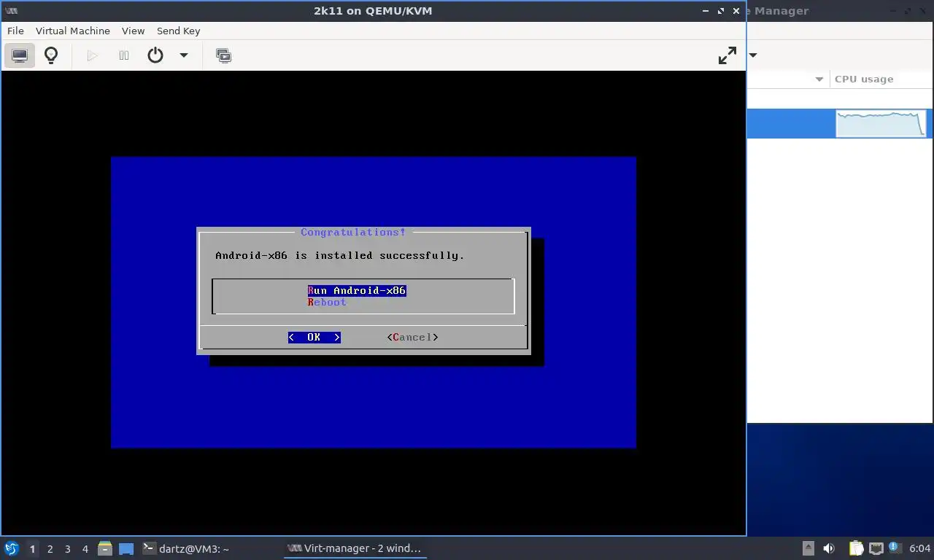Open the Send Key menu
This screenshot has width=934, height=560.
[x=178, y=31]
